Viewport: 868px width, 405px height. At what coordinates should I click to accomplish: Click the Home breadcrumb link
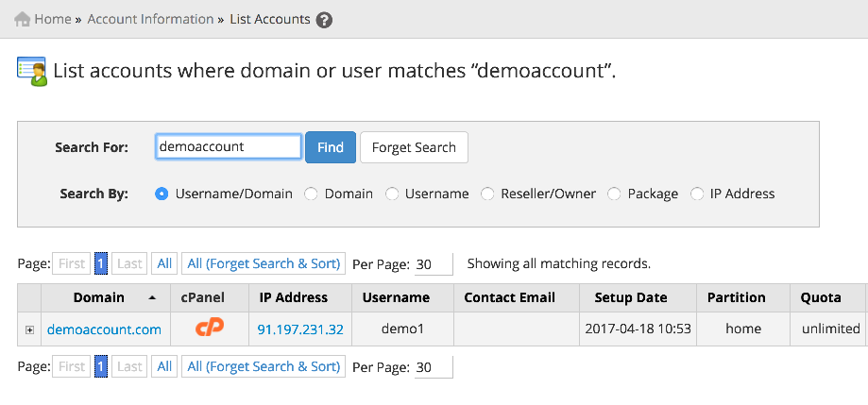[x=53, y=19]
